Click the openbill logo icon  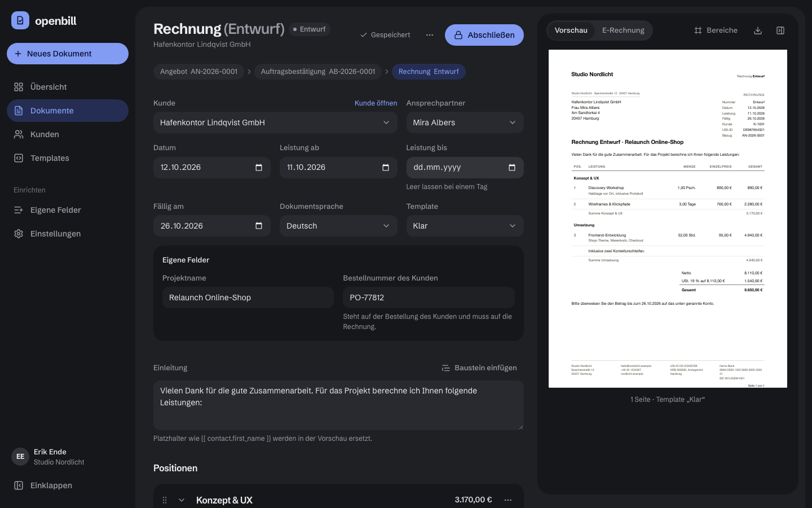pyautogui.click(x=20, y=20)
